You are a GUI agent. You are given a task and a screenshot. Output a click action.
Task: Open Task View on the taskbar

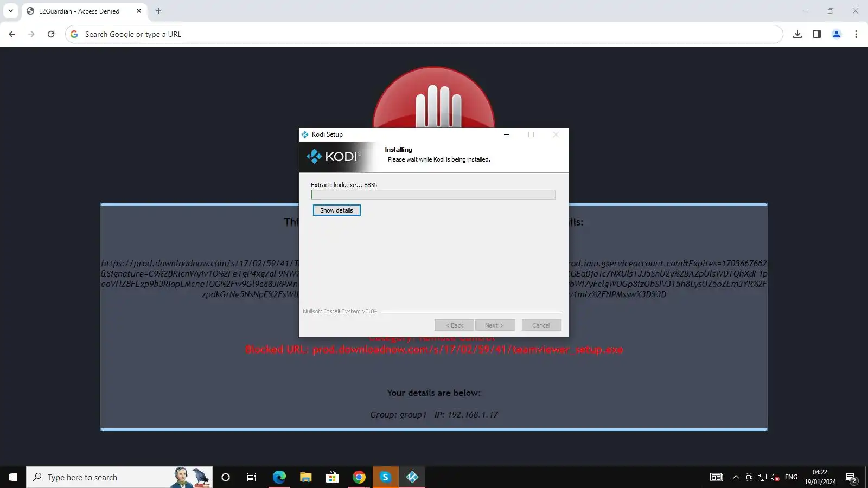point(252,477)
